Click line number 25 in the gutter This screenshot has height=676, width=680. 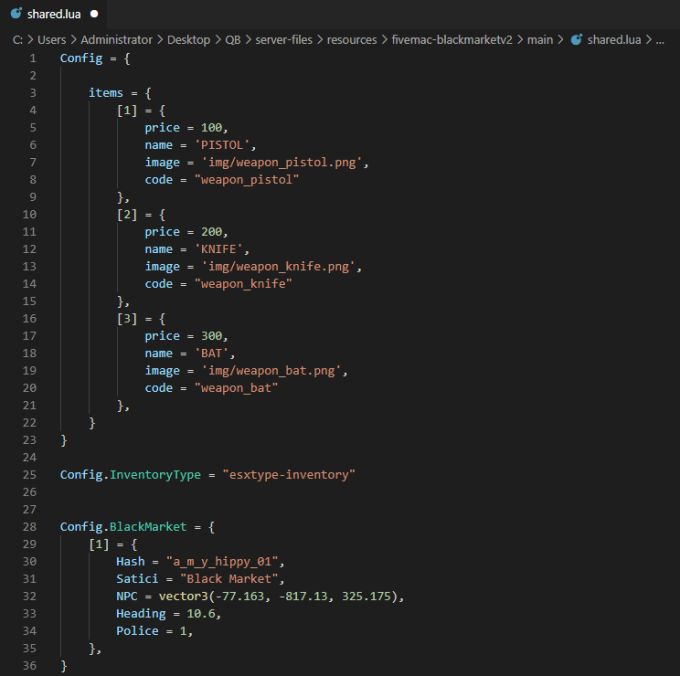30,475
